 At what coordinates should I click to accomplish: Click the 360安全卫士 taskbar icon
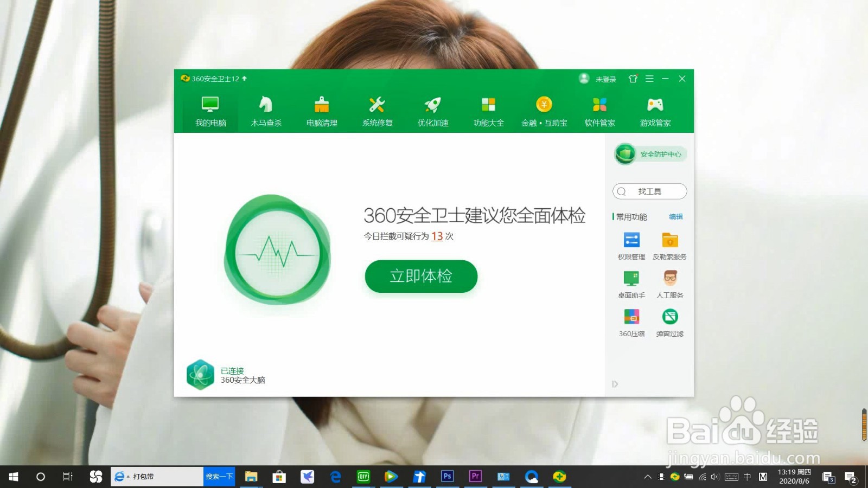[559, 477]
